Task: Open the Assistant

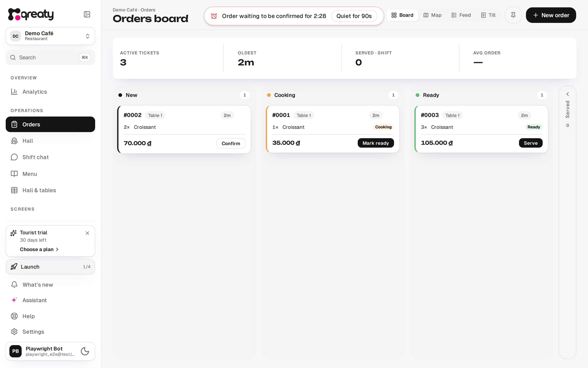Action: 50,300
